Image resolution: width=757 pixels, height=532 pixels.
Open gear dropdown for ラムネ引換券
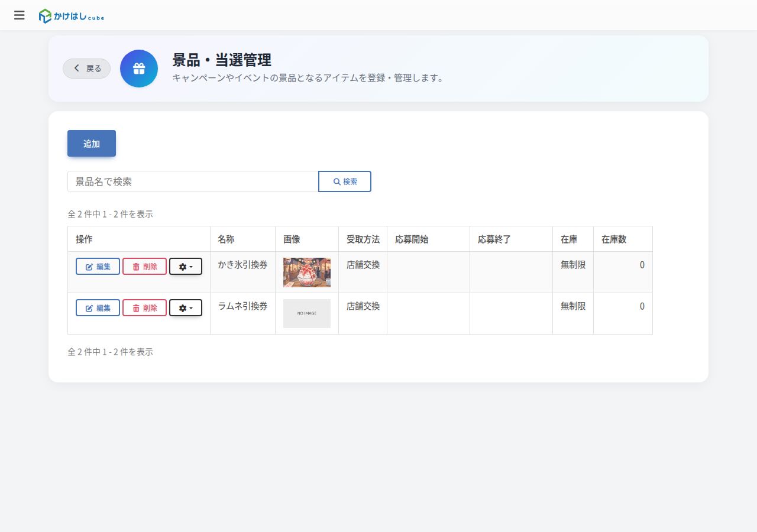pyautogui.click(x=186, y=308)
